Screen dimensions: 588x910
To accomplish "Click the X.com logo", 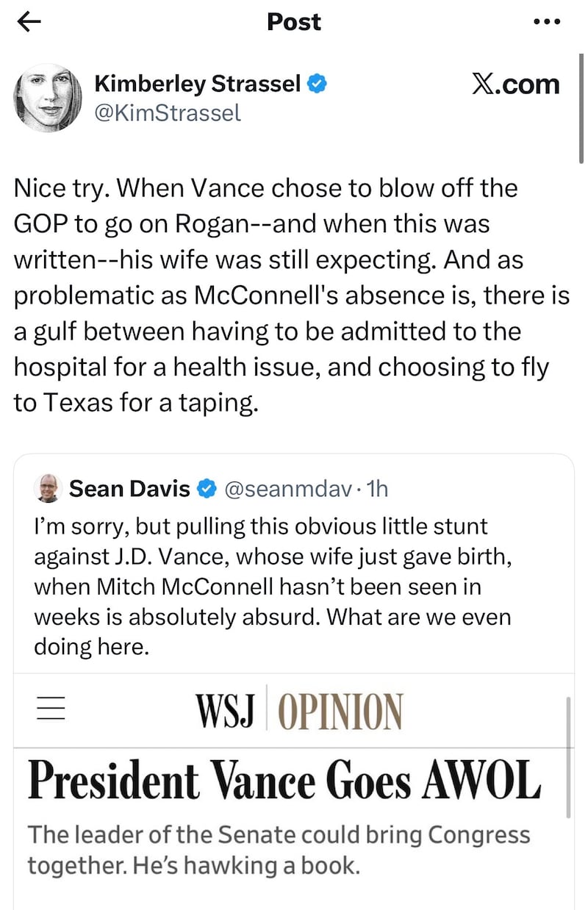I will click(515, 85).
